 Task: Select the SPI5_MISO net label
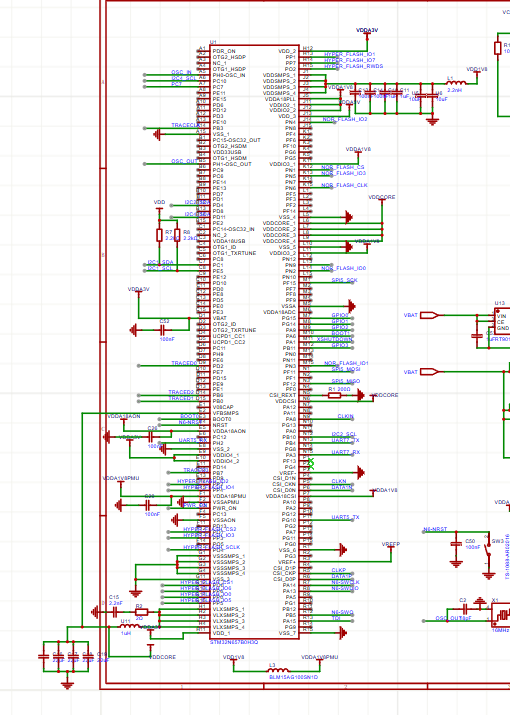pyautogui.click(x=346, y=381)
